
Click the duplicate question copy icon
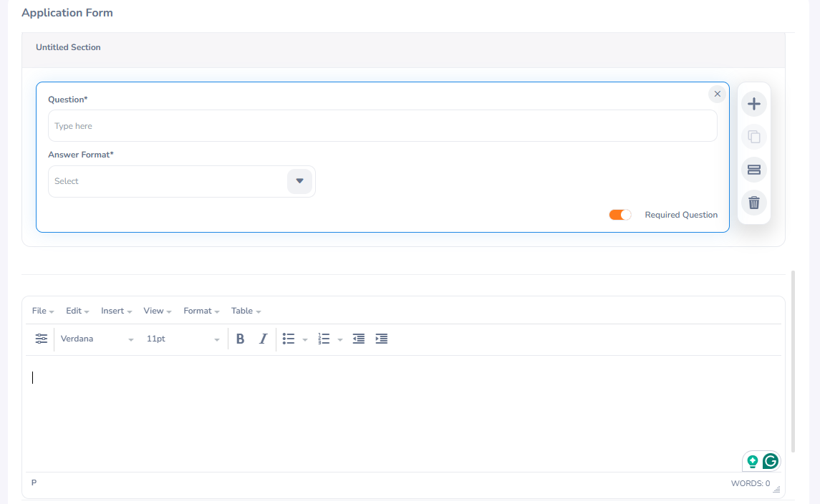[753, 137]
